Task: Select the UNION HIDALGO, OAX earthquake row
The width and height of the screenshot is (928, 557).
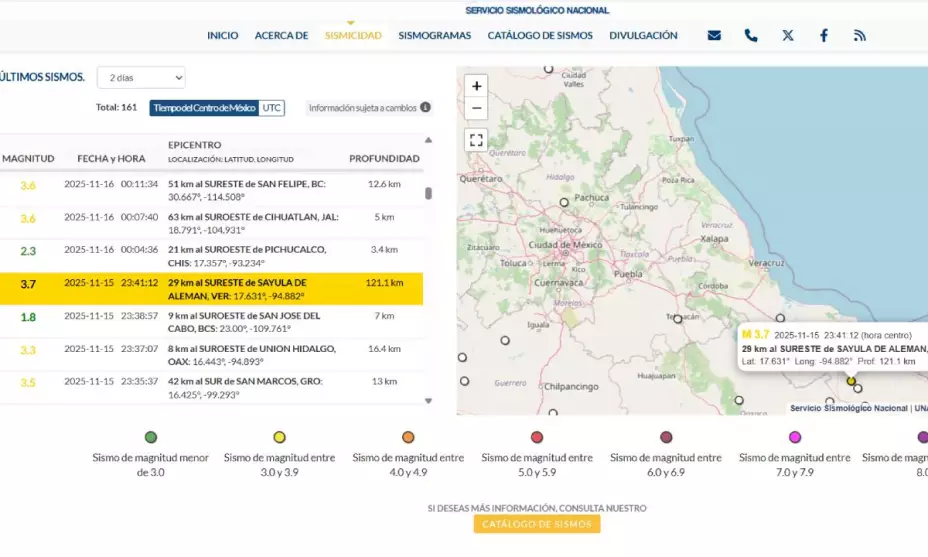Action: (211, 355)
